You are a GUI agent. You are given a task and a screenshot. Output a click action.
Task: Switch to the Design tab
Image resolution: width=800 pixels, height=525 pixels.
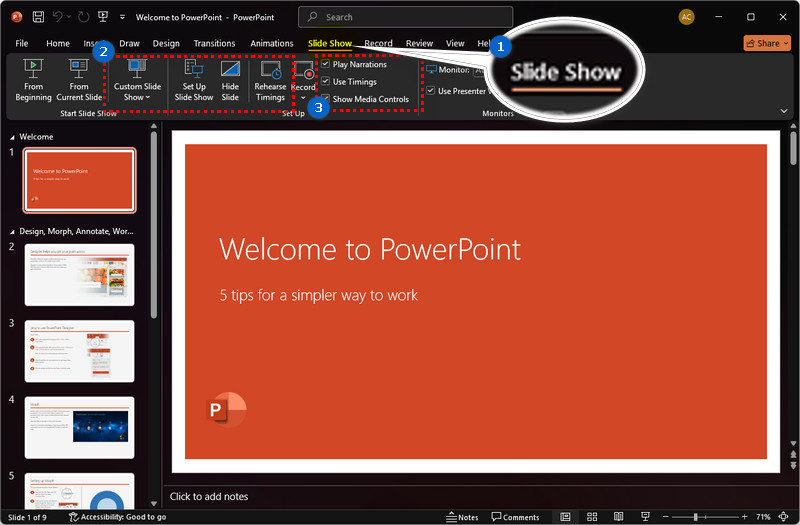pos(166,43)
